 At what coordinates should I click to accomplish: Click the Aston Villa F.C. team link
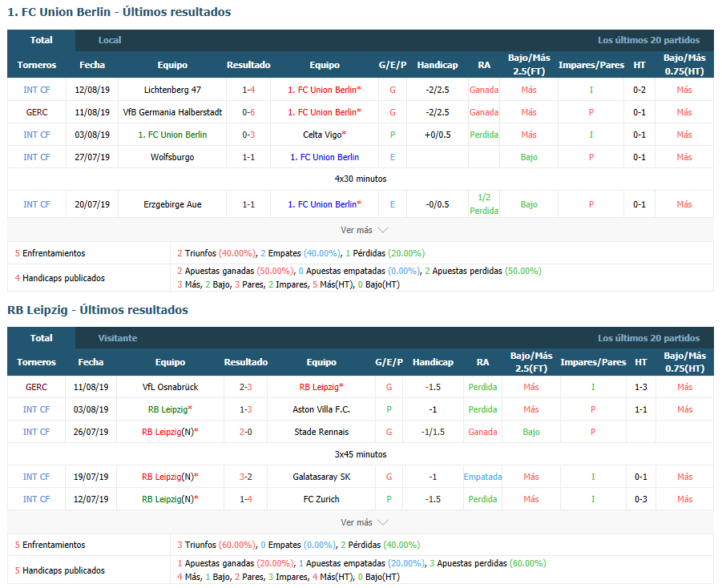click(x=321, y=409)
